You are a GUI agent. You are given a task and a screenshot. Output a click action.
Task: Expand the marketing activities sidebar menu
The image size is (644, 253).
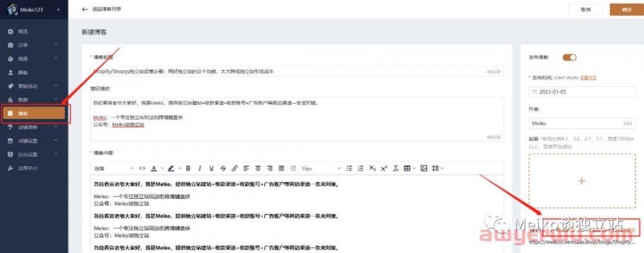tap(56, 86)
